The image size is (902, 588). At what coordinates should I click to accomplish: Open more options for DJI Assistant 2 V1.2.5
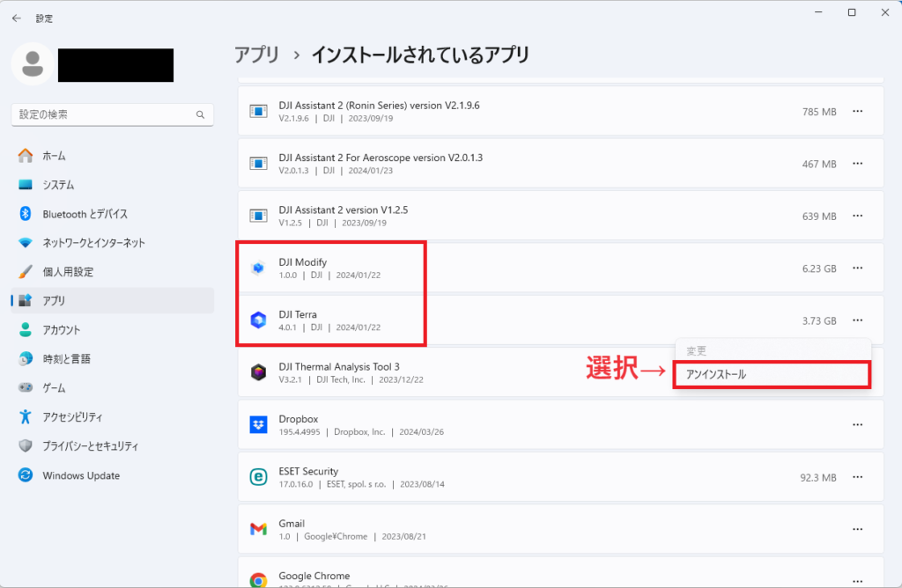pyautogui.click(x=858, y=217)
